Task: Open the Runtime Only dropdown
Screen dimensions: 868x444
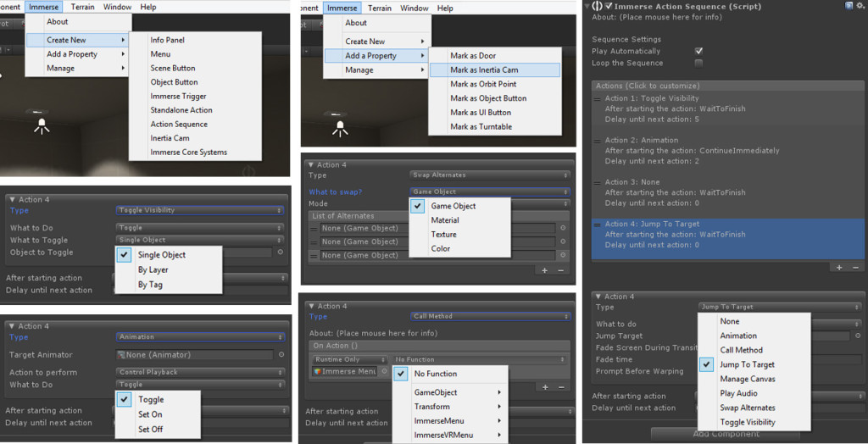Action: tap(349, 359)
